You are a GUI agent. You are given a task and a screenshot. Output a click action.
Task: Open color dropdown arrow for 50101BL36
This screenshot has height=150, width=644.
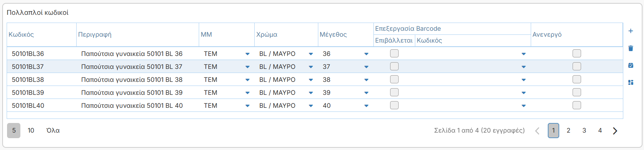coord(311,54)
